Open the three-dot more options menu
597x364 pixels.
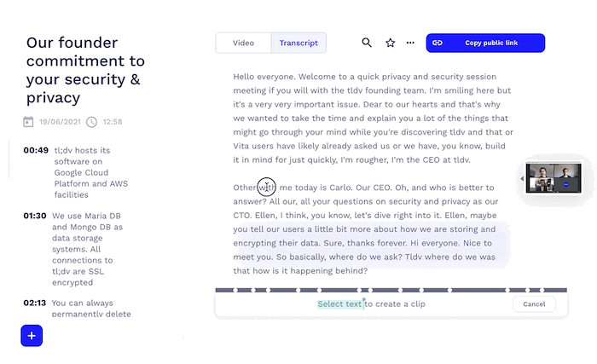[410, 43]
